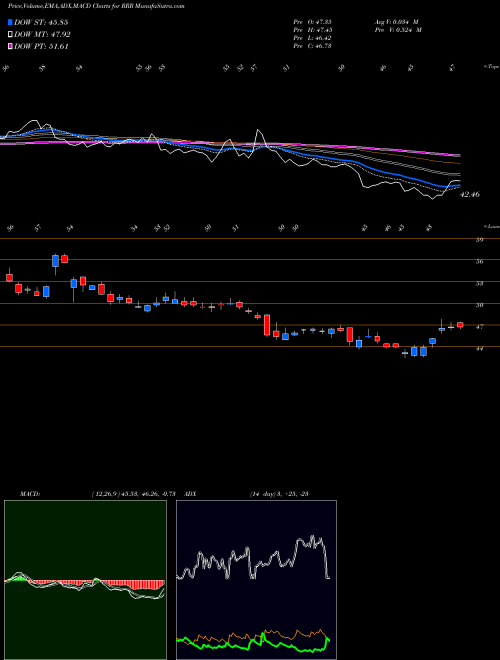
Task: Click the white DOW MT legend swatch
Action: point(10,35)
